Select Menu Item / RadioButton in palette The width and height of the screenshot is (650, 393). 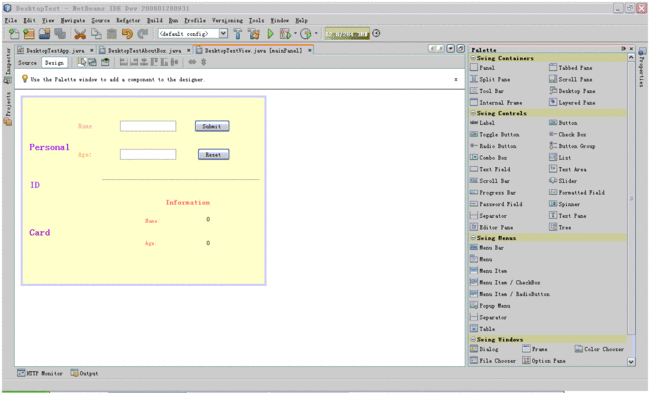pyautogui.click(x=510, y=294)
